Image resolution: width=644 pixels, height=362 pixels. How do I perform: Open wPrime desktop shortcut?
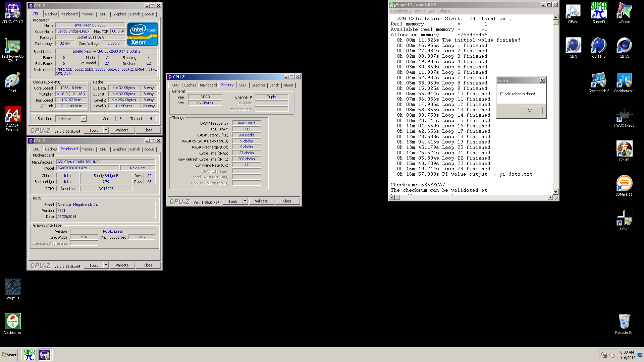click(x=624, y=13)
